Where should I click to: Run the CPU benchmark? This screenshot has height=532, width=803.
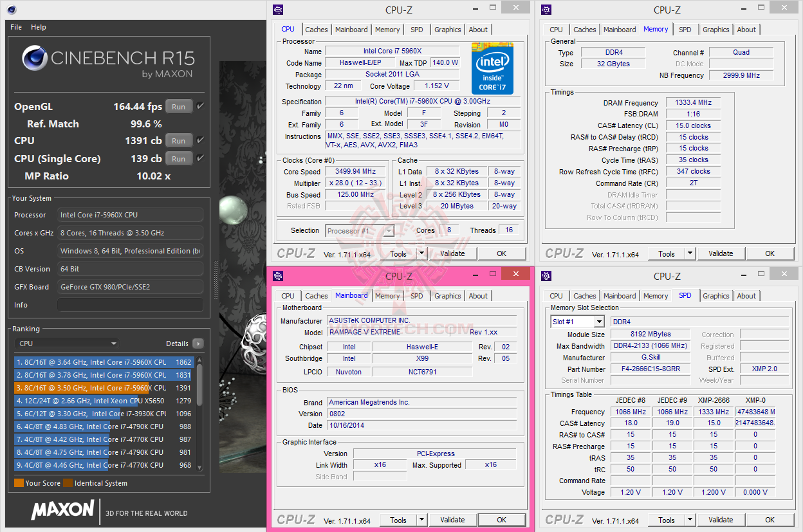179,141
